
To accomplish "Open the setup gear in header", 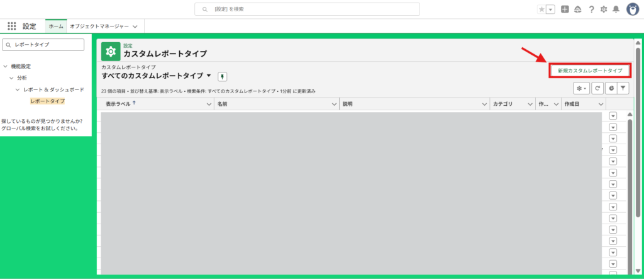I will click(x=603, y=9).
